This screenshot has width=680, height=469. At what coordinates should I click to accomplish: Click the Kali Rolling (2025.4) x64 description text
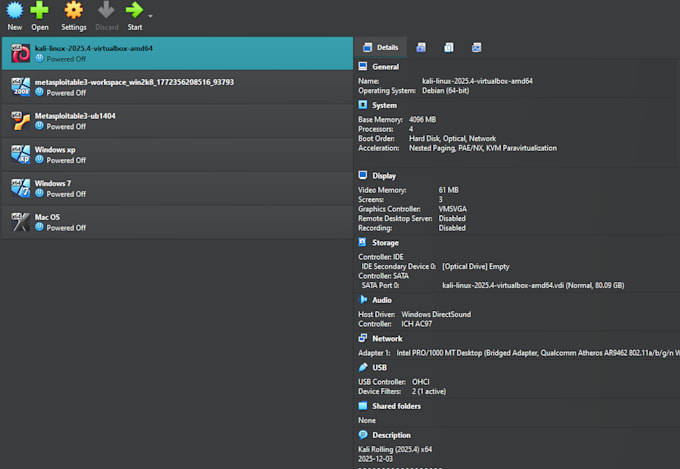tap(395, 449)
